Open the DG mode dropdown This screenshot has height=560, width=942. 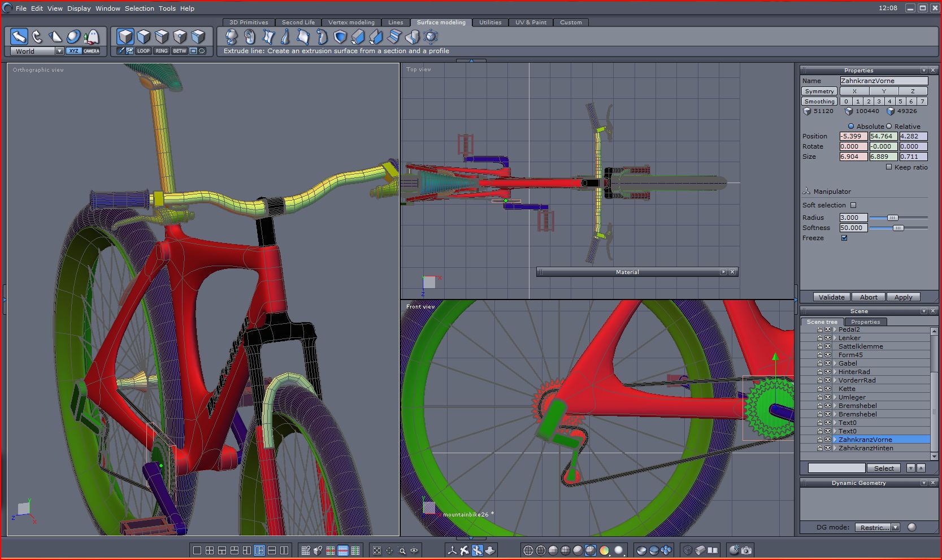pyautogui.click(x=895, y=527)
